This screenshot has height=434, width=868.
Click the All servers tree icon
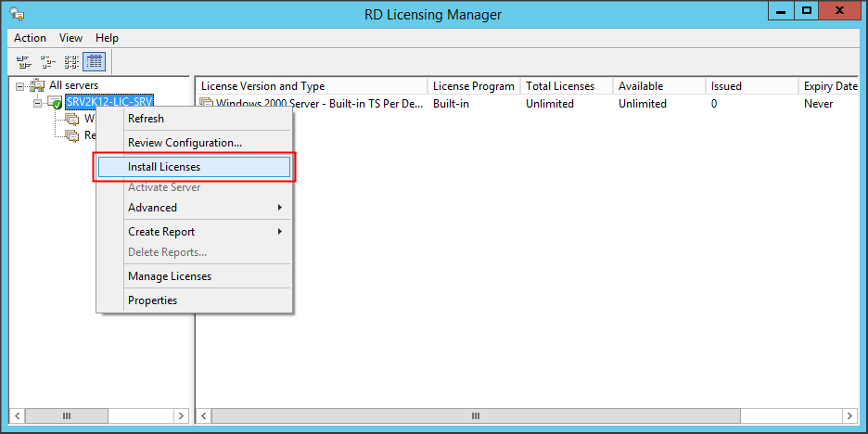pos(38,85)
